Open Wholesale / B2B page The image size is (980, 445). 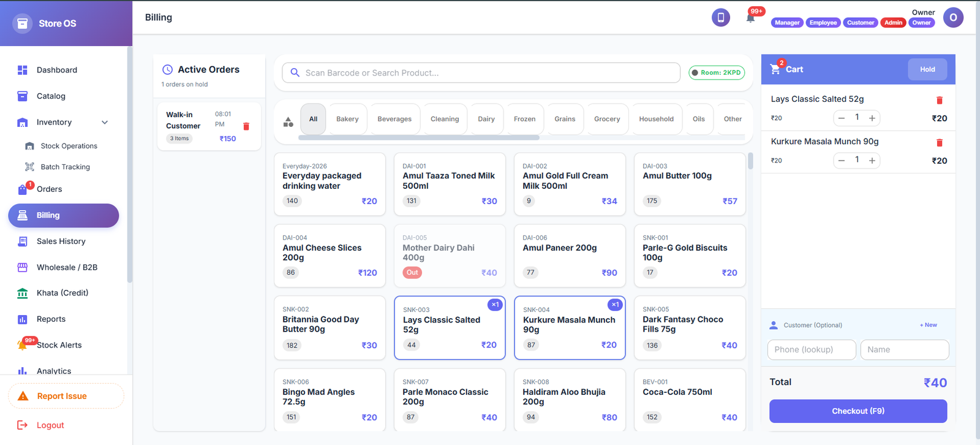coord(67,267)
